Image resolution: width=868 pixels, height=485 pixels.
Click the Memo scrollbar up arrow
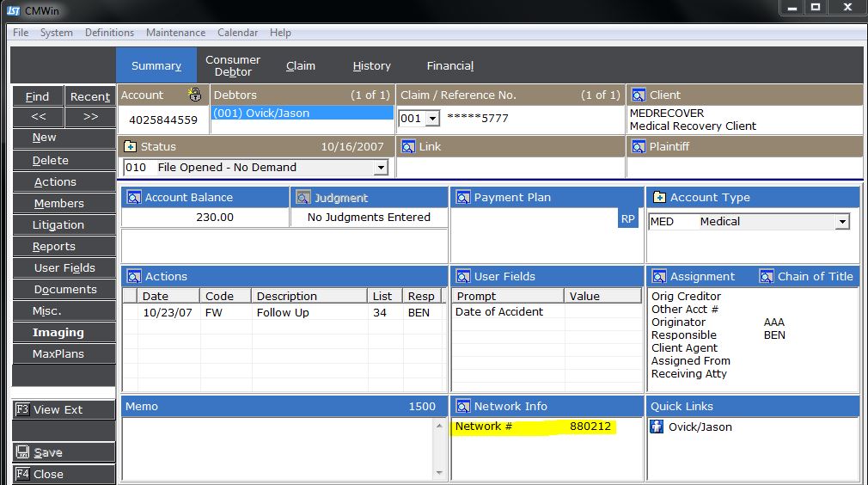pyautogui.click(x=439, y=426)
